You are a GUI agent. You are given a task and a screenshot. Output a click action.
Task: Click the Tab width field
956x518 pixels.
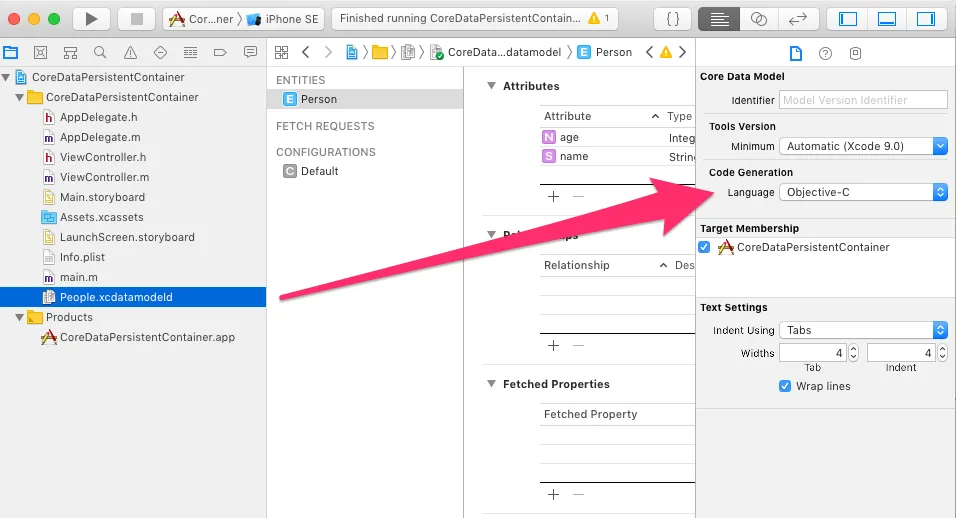813,353
